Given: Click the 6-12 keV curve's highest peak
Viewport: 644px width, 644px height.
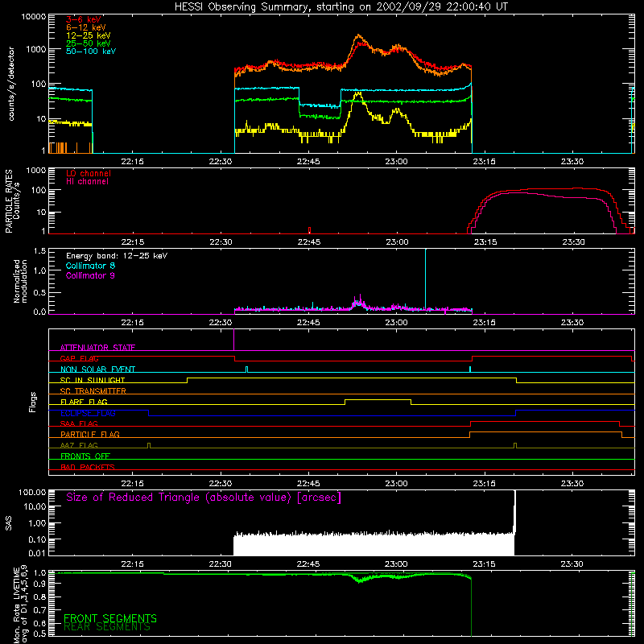Looking at the screenshot, I should (x=358, y=35).
